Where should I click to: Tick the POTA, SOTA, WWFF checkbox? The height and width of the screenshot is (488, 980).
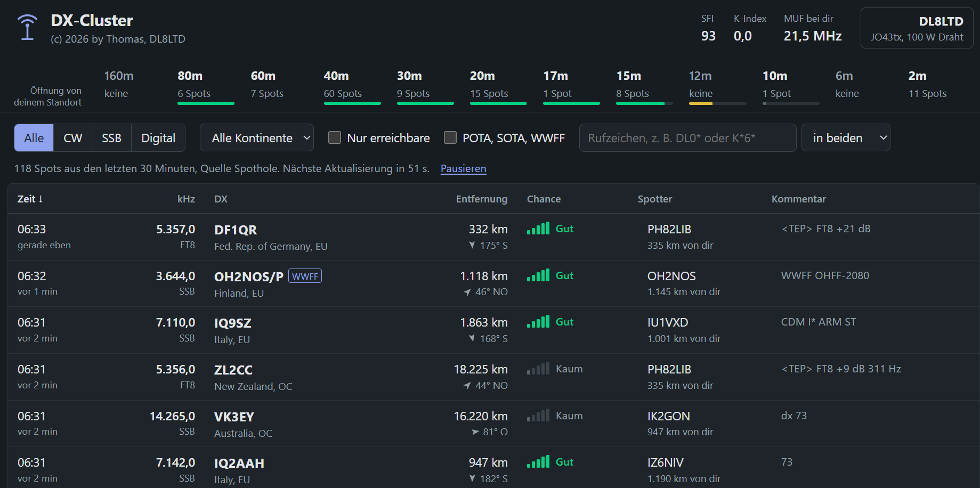coord(450,138)
